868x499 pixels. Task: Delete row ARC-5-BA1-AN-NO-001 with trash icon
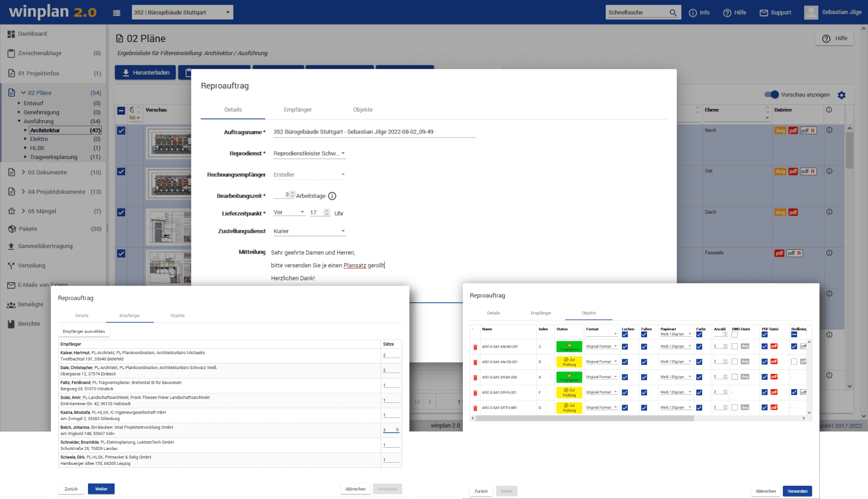[x=475, y=347]
